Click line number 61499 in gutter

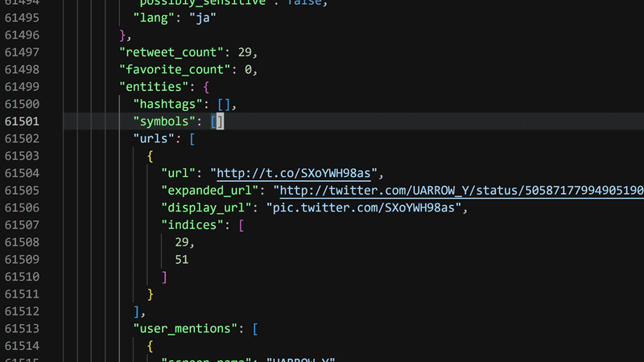click(22, 87)
